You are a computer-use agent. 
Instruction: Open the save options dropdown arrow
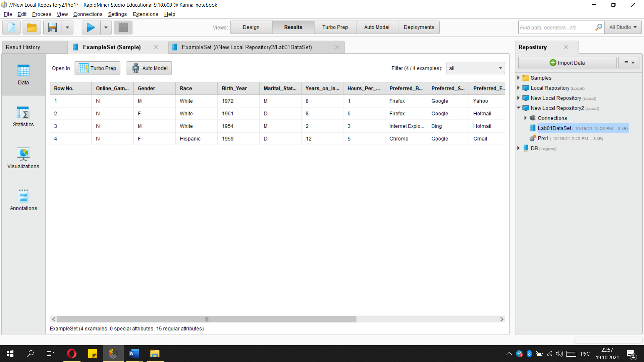coord(67,27)
